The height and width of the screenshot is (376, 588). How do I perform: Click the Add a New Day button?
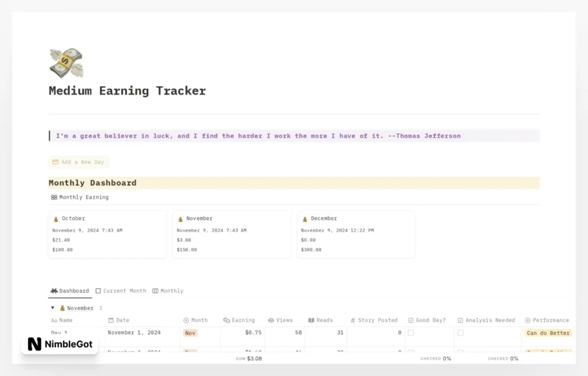point(78,162)
